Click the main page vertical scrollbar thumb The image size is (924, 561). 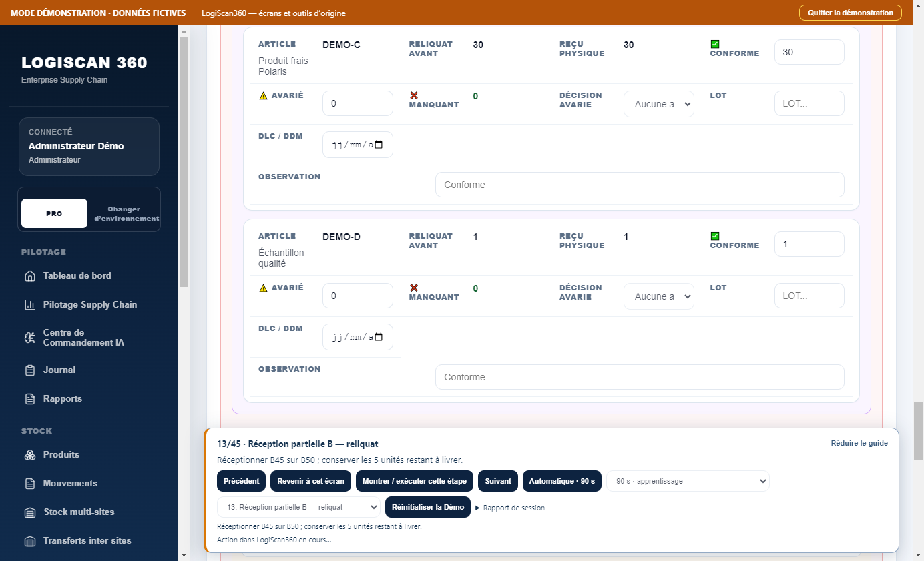point(919,431)
